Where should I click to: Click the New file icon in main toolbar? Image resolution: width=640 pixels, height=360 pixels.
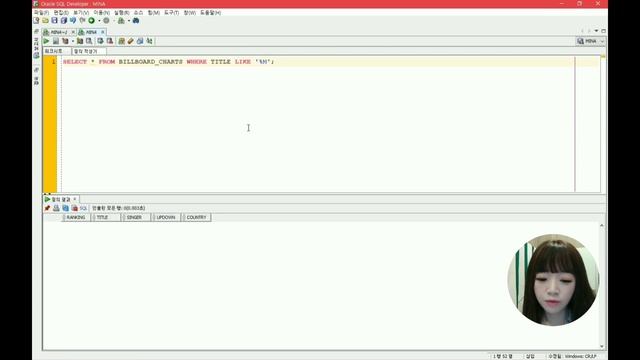(36, 20)
